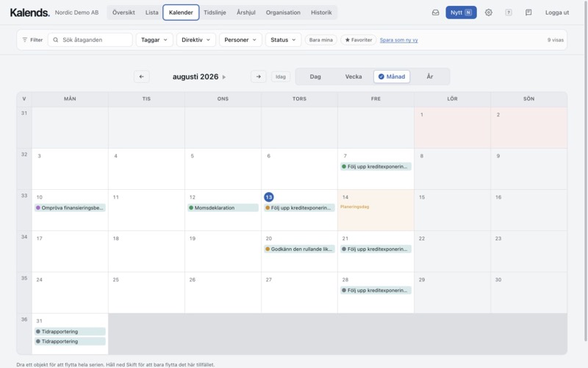This screenshot has width=588, height=368.
Task: Open Godkänn den rullande lik... event
Action: tap(299, 249)
